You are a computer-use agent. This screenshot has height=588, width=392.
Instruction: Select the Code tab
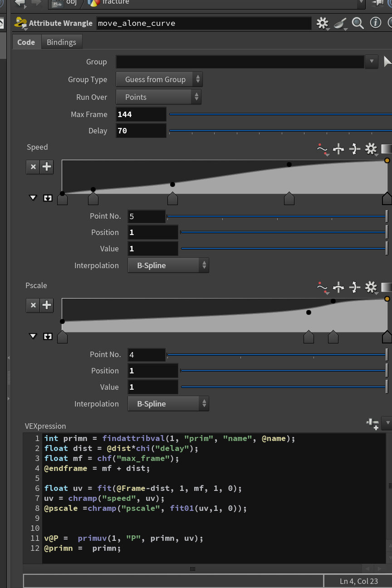(x=26, y=42)
